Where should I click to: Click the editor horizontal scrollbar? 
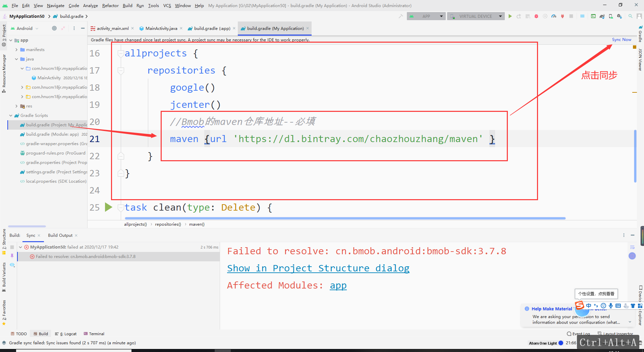[345, 218]
